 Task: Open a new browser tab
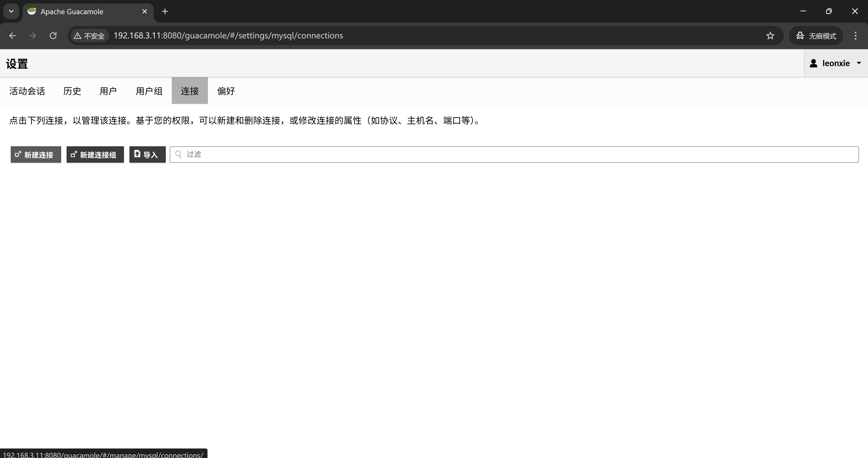[x=165, y=12]
